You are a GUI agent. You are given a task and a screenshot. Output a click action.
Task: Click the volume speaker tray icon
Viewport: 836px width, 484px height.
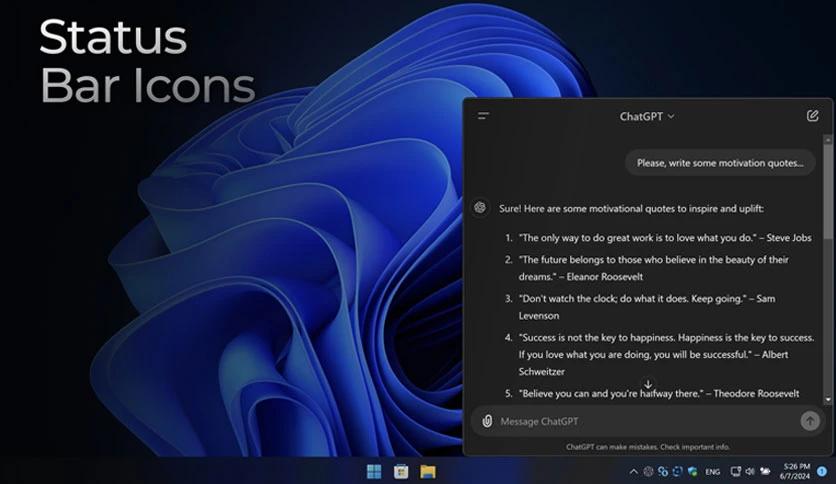click(x=750, y=472)
